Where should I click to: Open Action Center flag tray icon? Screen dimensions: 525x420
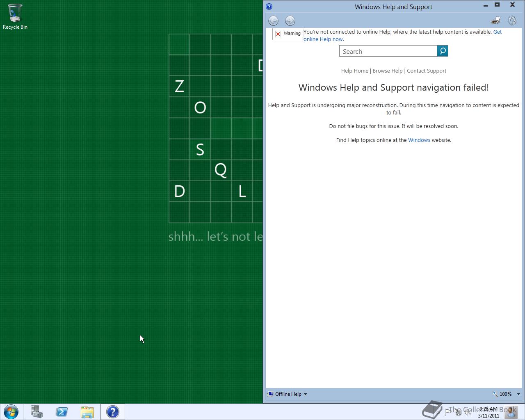click(x=448, y=412)
